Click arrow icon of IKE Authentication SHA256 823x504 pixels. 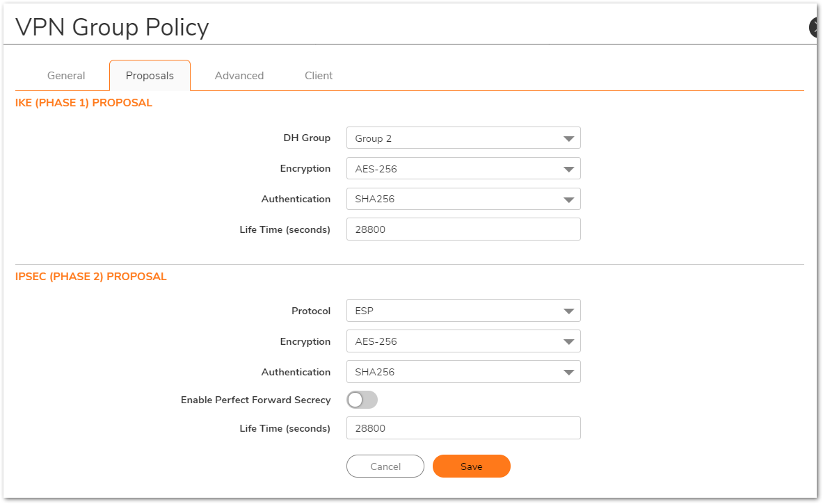[x=568, y=200]
